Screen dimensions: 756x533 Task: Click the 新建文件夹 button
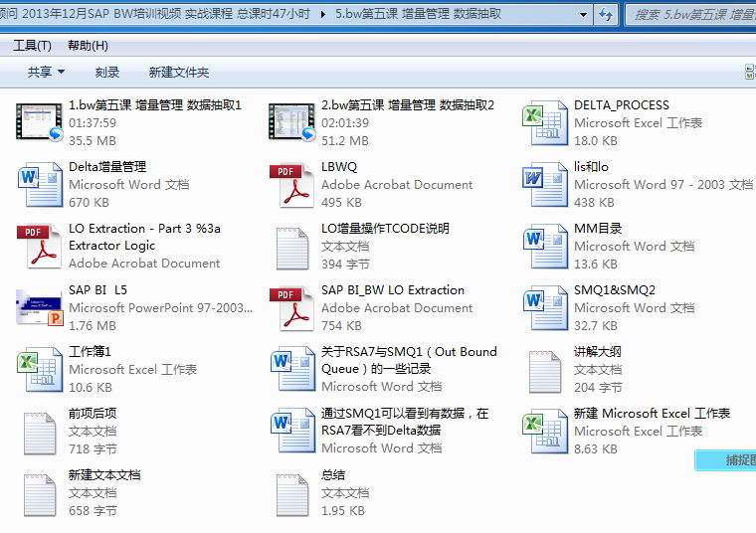point(178,73)
